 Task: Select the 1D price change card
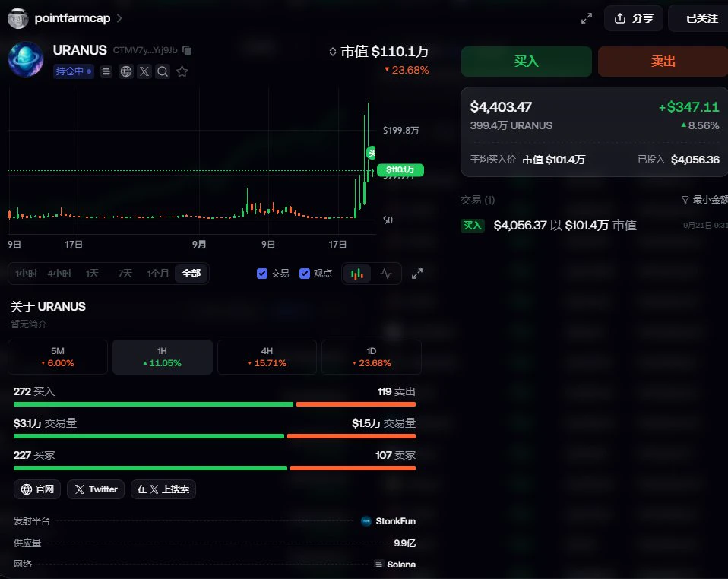click(x=372, y=357)
